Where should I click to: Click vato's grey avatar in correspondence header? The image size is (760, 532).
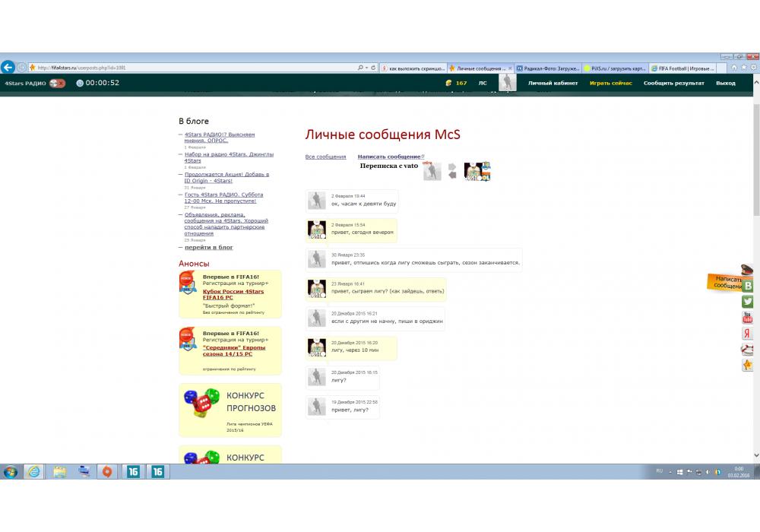click(x=432, y=172)
